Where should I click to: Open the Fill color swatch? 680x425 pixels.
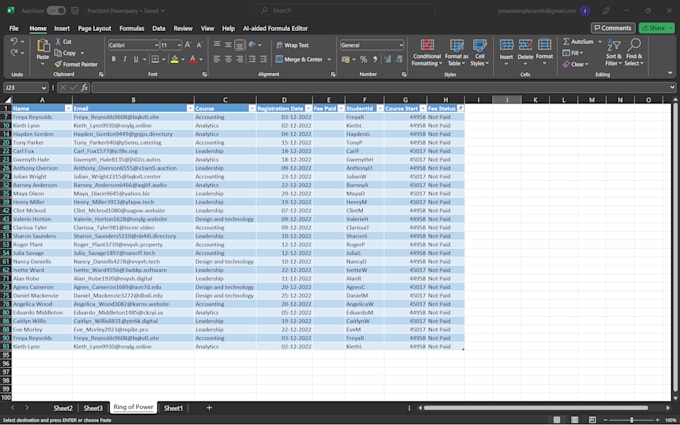point(174,59)
